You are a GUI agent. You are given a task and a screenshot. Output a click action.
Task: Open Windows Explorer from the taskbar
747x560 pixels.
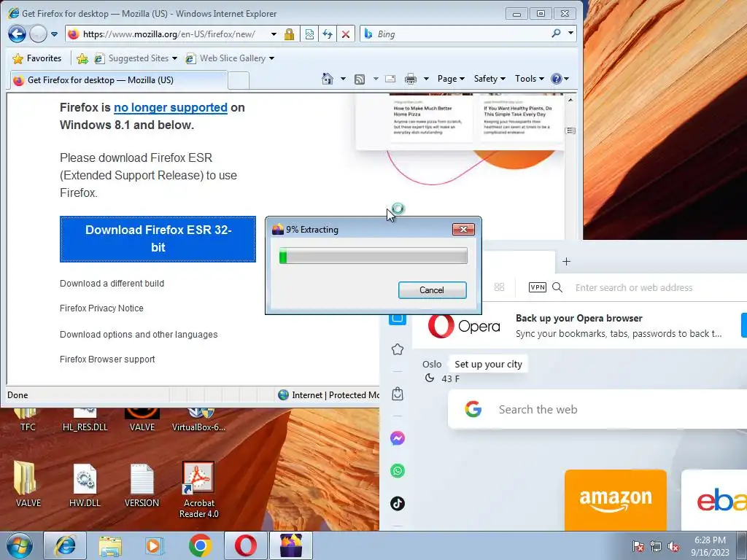(110, 545)
